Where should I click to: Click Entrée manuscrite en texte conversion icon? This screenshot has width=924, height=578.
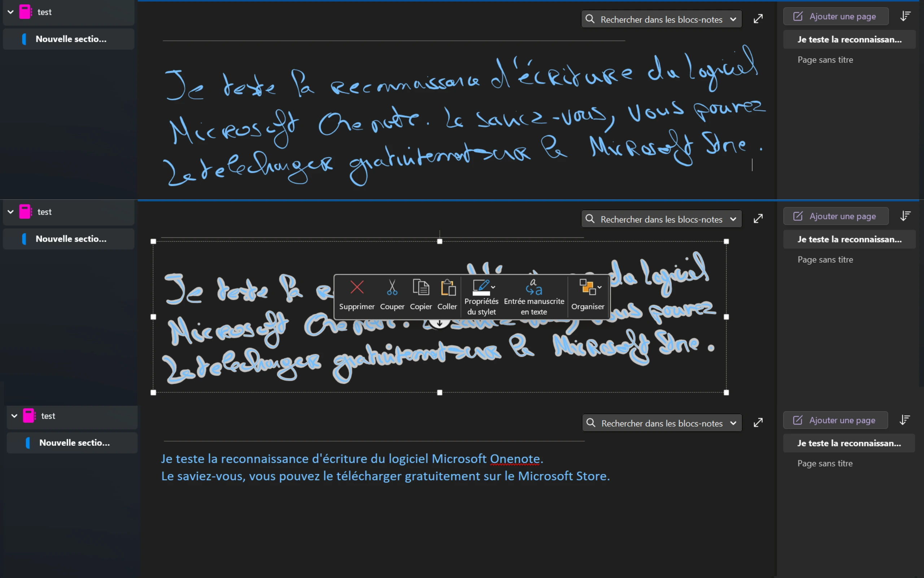[533, 288]
